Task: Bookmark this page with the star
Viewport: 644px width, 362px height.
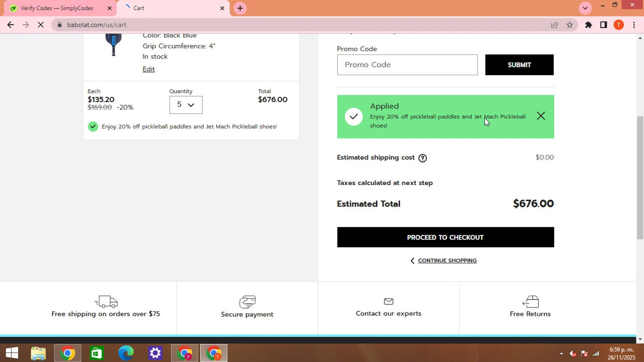Action: [x=570, y=25]
